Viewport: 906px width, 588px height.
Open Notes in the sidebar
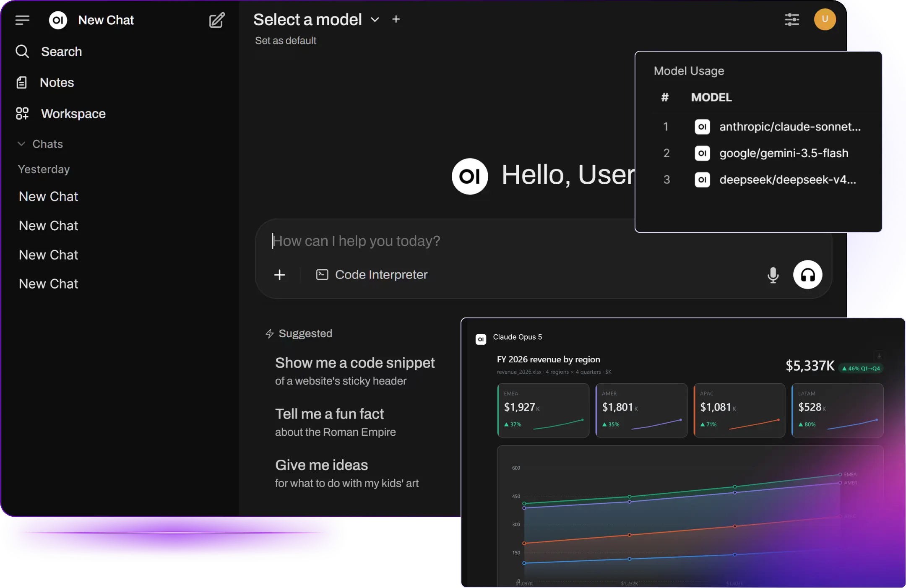tap(45, 83)
